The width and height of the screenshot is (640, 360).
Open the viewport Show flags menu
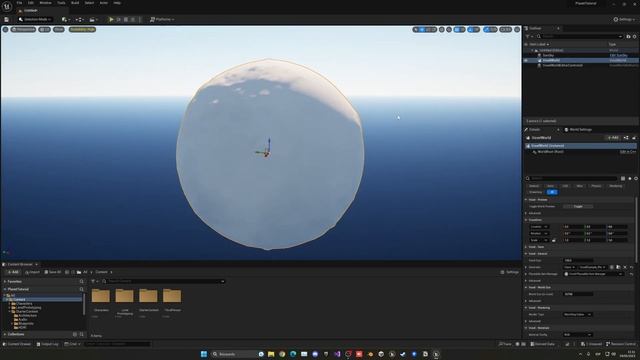(x=59, y=29)
